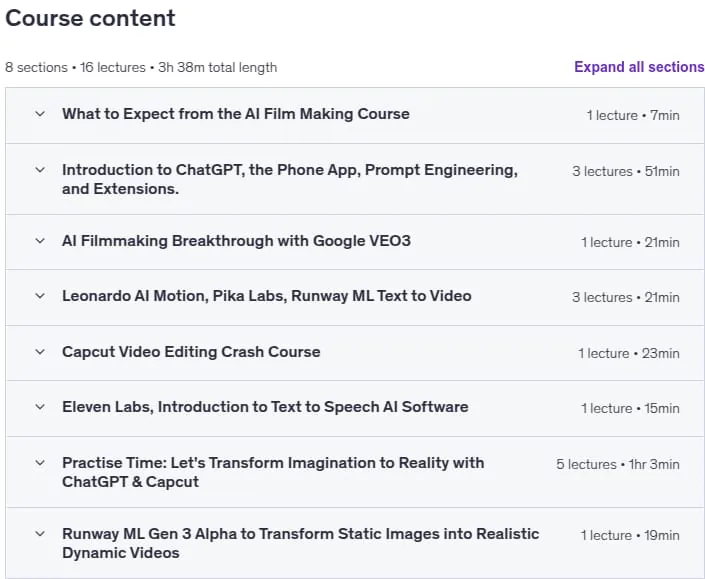
Task: Select Practise Time: Let's Transform Imagination title
Action: (273, 472)
